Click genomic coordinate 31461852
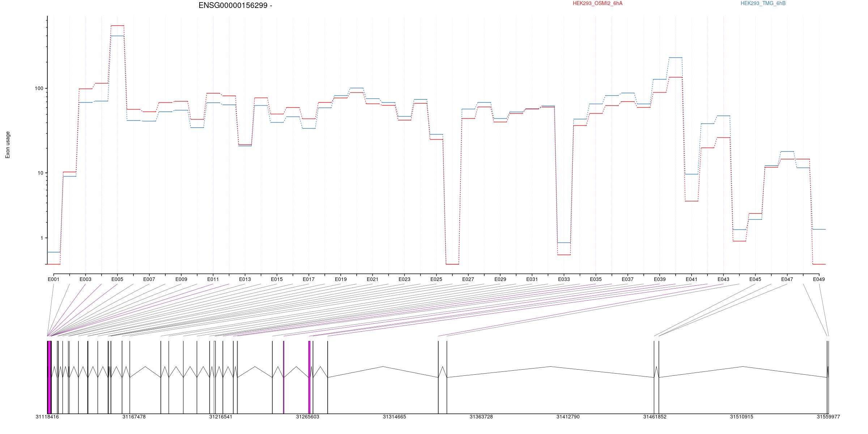 tap(655, 417)
